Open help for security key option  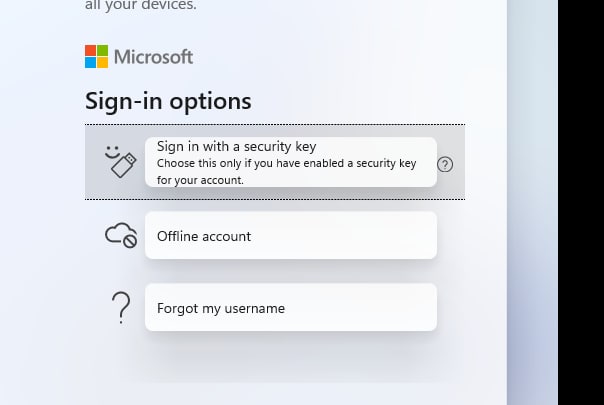[x=445, y=165]
